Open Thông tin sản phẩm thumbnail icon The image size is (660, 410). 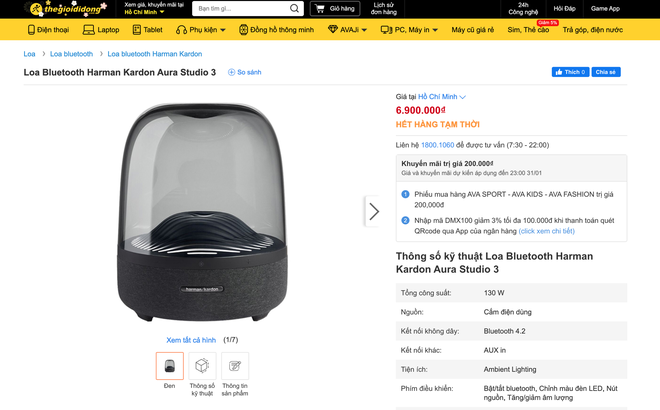pyautogui.click(x=235, y=366)
